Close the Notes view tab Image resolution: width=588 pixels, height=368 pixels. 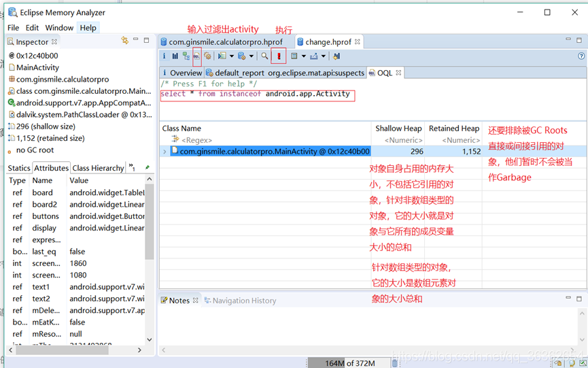(195, 301)
